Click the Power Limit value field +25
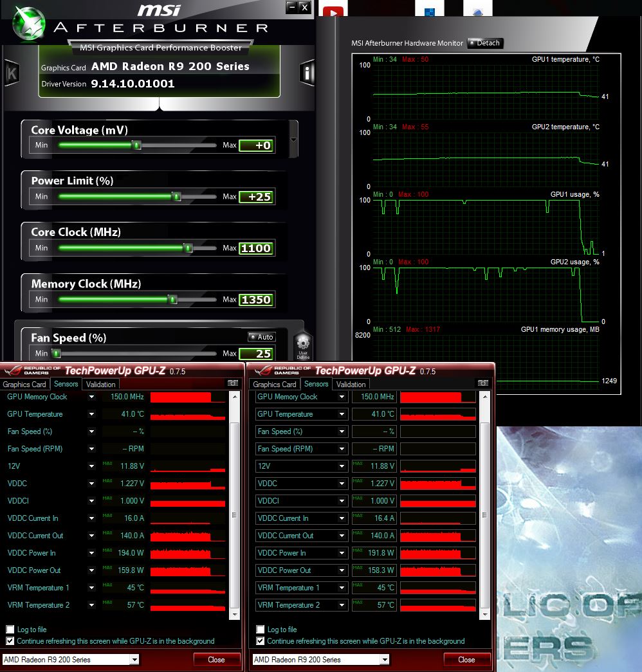Image resolution: width=642 pixels, height=672 pixels. [x=257, y=197]
